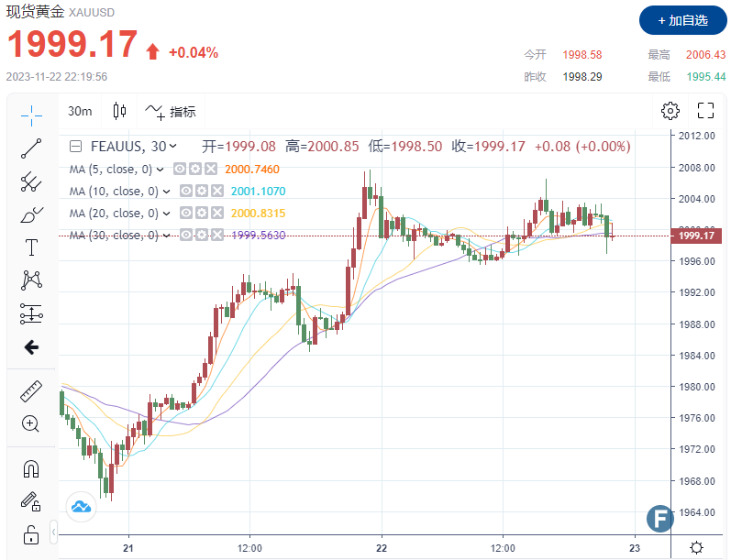Expand MA (10, close, 0) dropdown arrow

click(x=167, y=192)
